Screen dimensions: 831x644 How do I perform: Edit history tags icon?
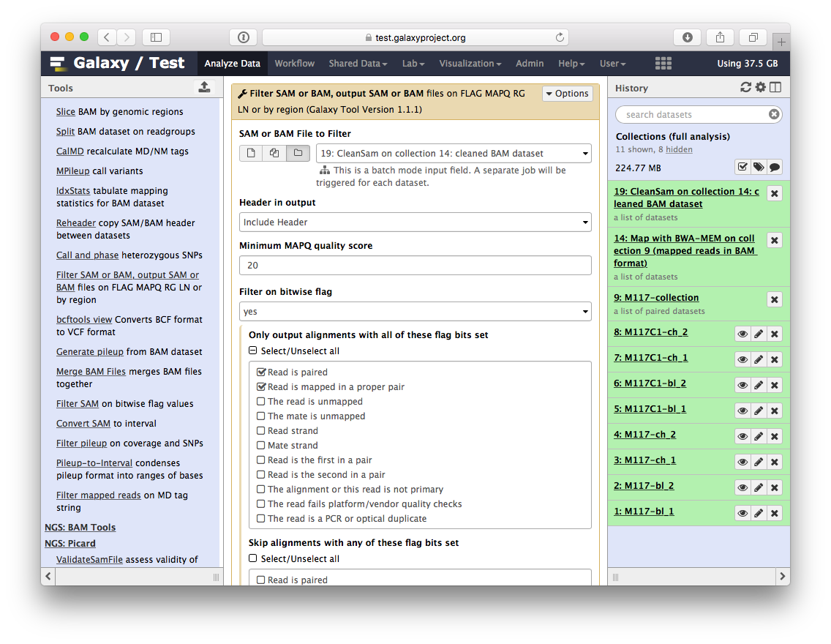click(x=759, y=168)
